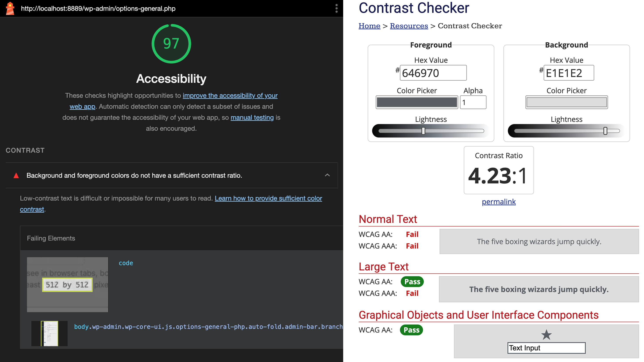The height and width of the screenshot is (362, 644).
Task: Open the Lighthouse three-dot menu
Action: pyautogui.click(x=337, y=9)
